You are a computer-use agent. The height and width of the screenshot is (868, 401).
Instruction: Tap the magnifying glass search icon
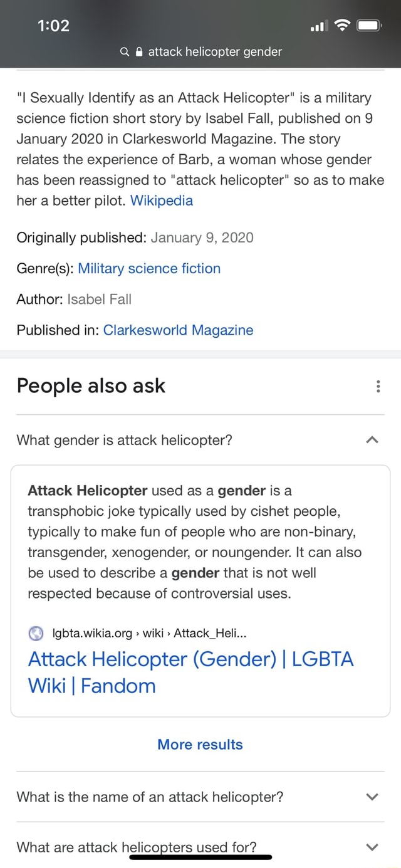(123, 52)
